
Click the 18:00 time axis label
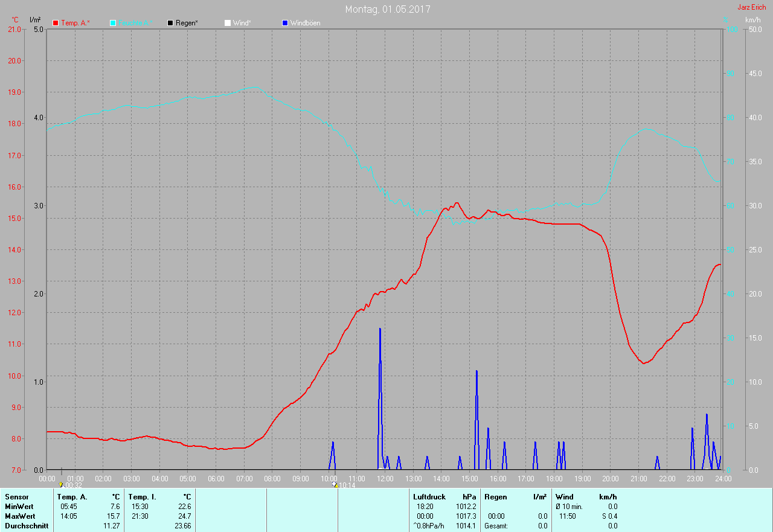(x=554, y=479)
